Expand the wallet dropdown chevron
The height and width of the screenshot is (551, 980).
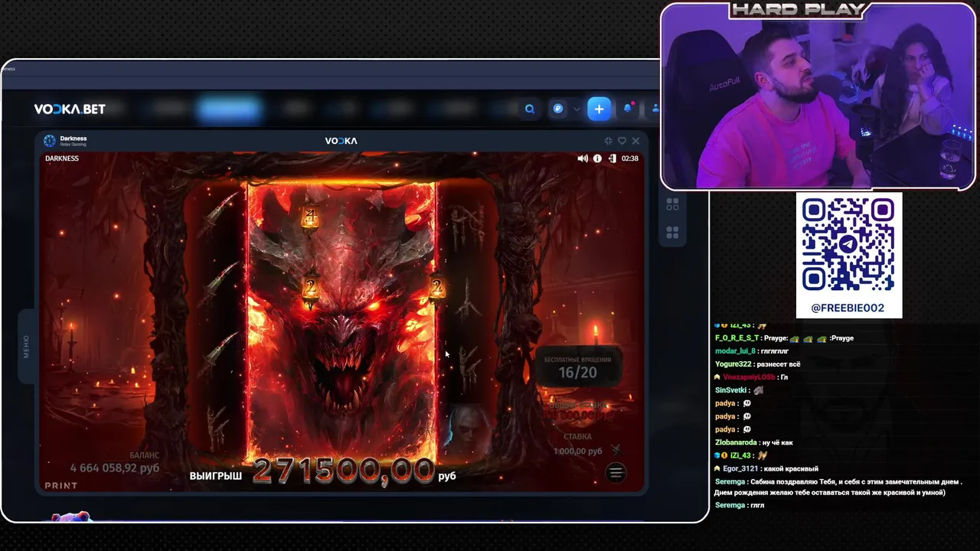click(577, 109)
